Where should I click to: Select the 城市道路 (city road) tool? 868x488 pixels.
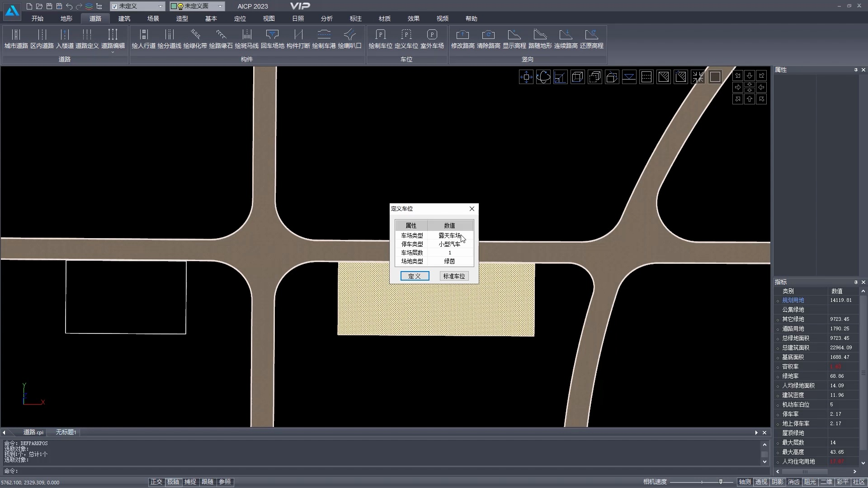[16, 39]
